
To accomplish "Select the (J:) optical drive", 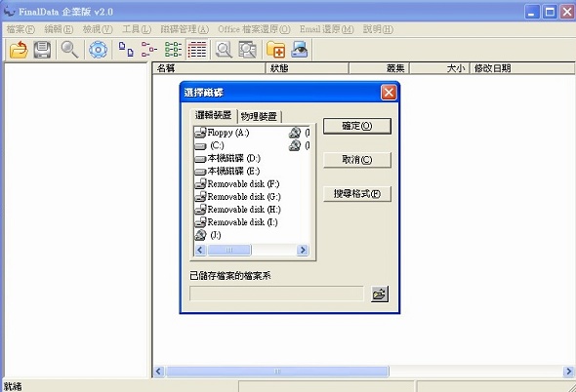I will [208, 235].
